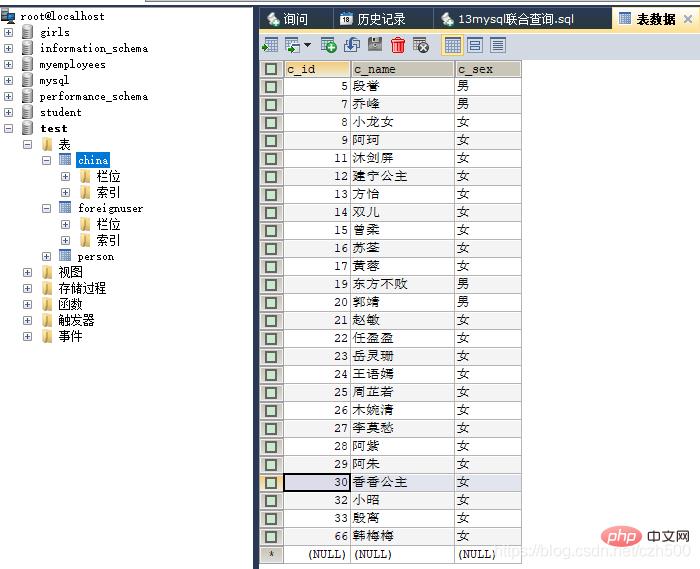
Task: Select the foreignuser table in tree
Action: [110, 208]
